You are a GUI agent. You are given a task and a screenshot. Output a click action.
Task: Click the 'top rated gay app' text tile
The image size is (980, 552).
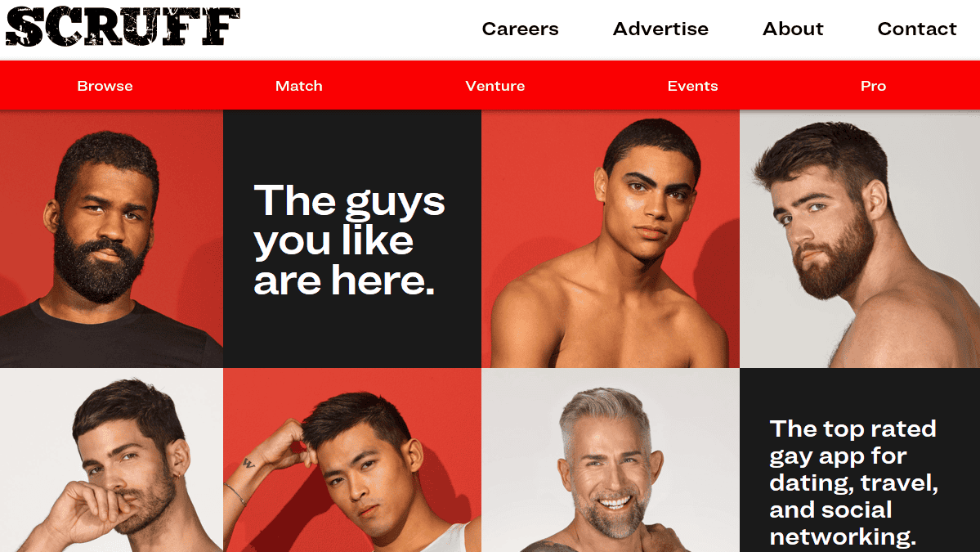860,460
